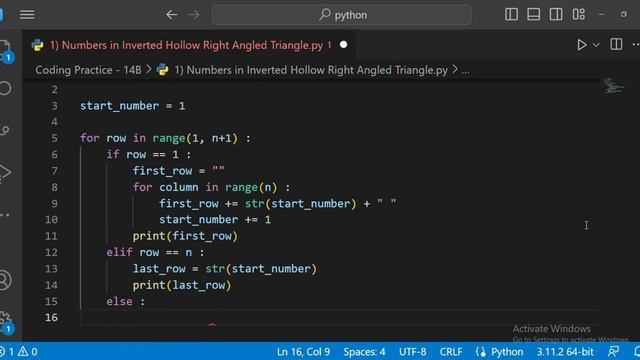This screenshot has width=640, height=360.
Task: Open More Actions ellipsis in editor toolbar
Action: [x=636, y=44]
